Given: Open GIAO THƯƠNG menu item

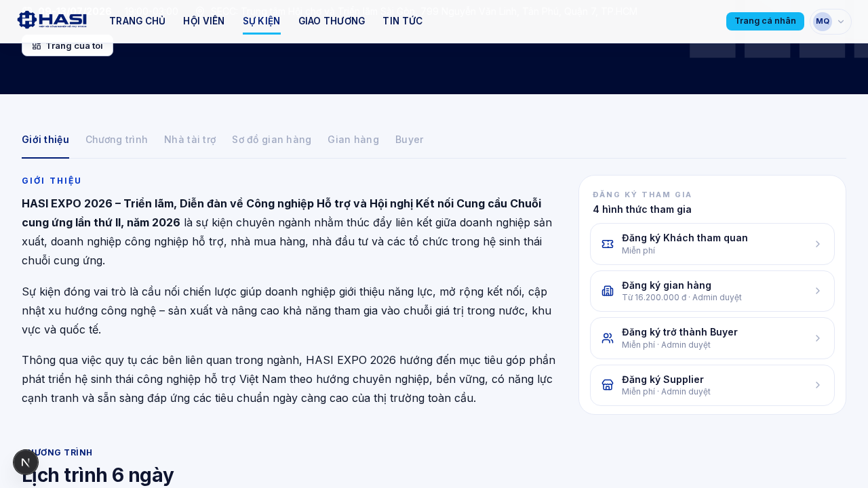Looking at the screenshot, I should (x=332, y=21).
